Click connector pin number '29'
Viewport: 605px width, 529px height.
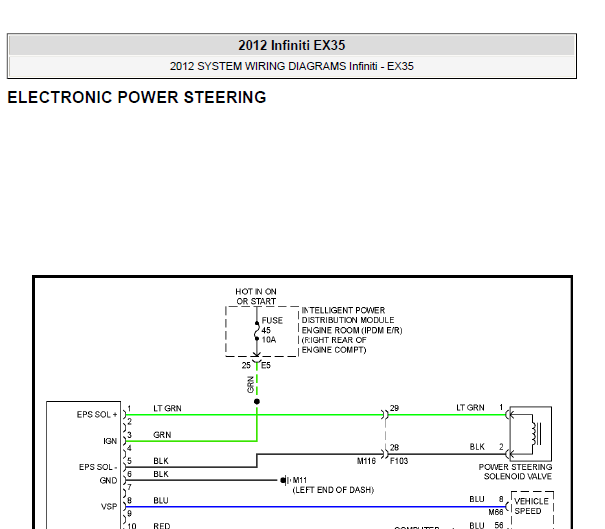pyautogui.click(x=394, y=408)
